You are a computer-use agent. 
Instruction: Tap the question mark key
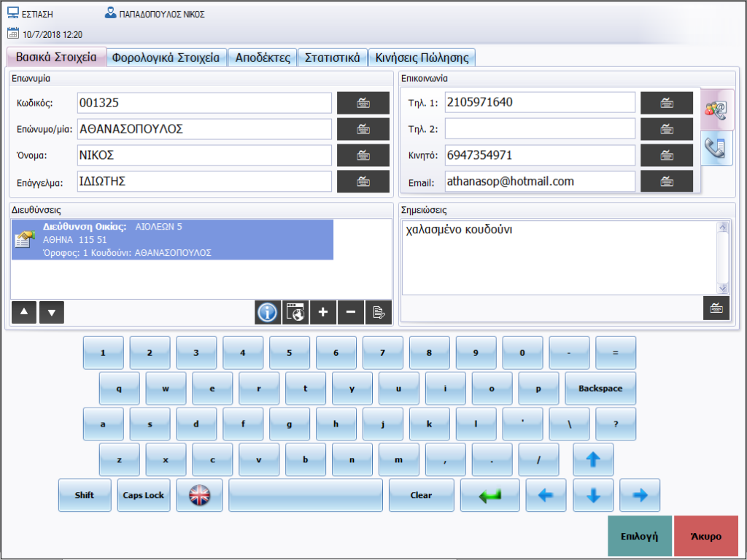point(616,424)
